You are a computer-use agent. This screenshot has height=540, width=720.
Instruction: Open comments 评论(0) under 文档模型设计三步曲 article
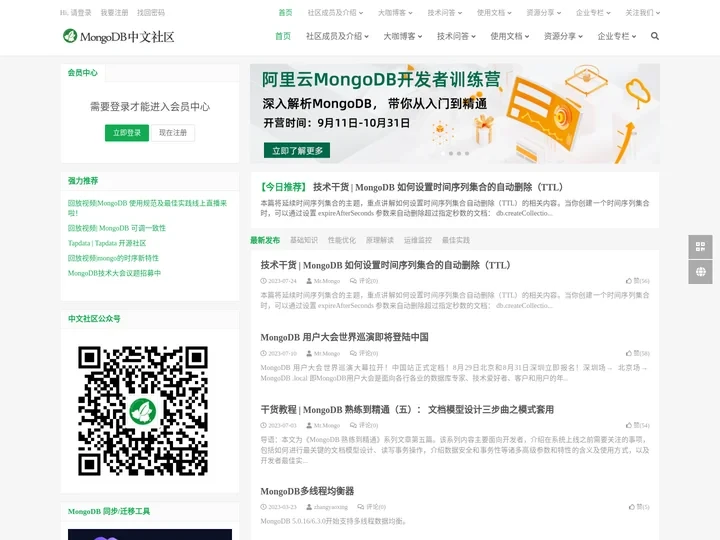[x=364, y=425]
